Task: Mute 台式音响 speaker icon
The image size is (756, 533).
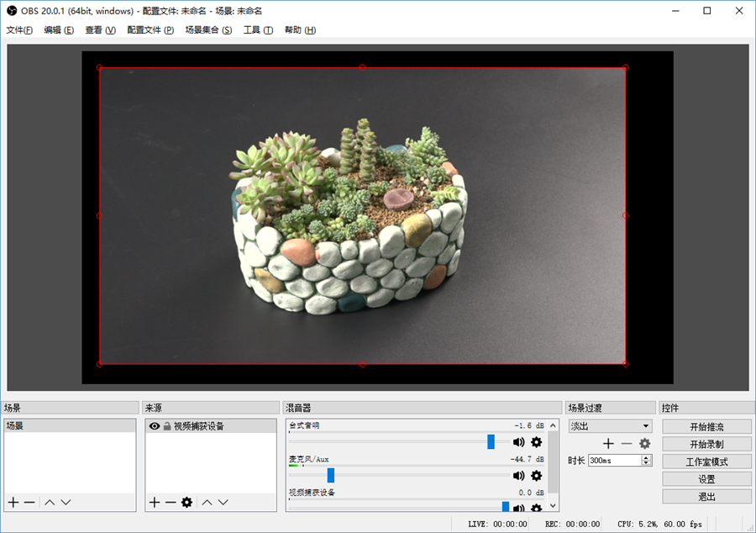Action: click(518, 442)
